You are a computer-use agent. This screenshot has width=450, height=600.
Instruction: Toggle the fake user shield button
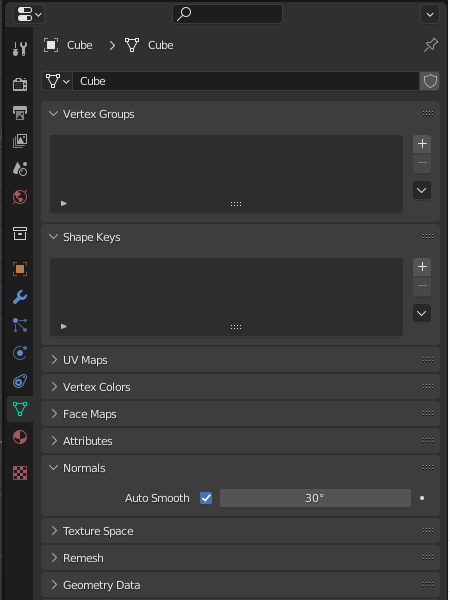pyautogui.click(x=430, y=81)
